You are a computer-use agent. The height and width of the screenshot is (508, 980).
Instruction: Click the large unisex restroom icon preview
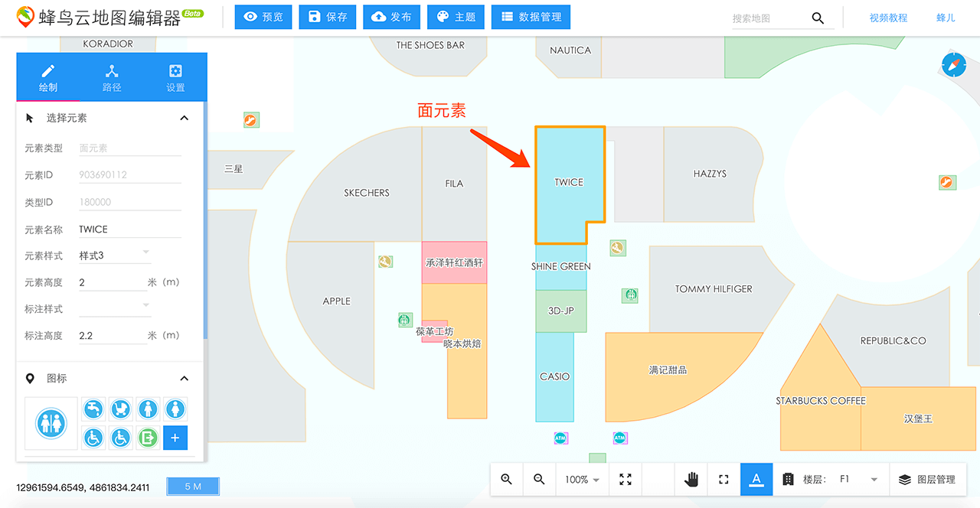tap(51, 423)
